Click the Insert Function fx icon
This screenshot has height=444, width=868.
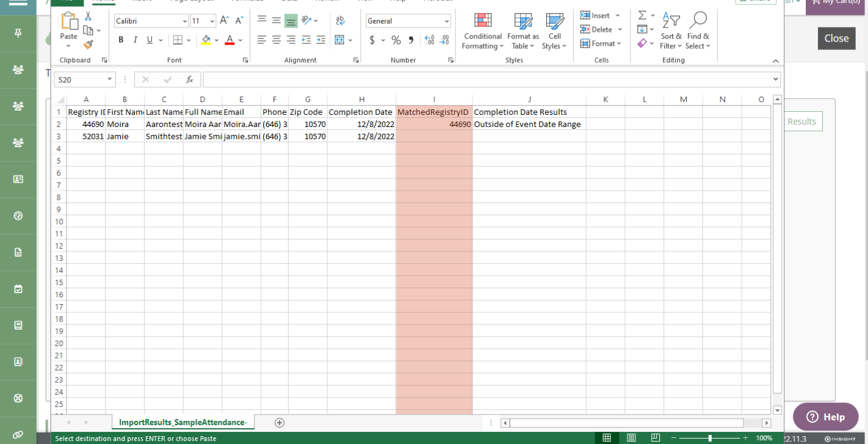coord(189,79)
